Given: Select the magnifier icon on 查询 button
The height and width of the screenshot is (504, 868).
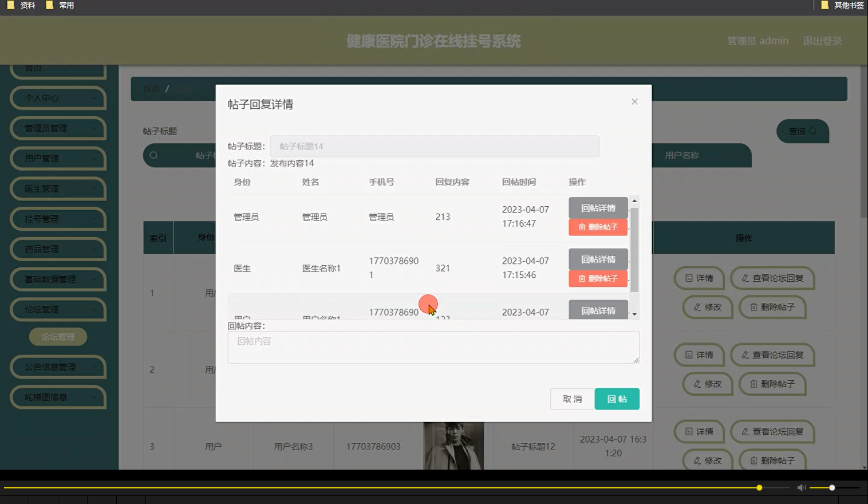Looking at the screenshot, I should (x=812, y=131).
